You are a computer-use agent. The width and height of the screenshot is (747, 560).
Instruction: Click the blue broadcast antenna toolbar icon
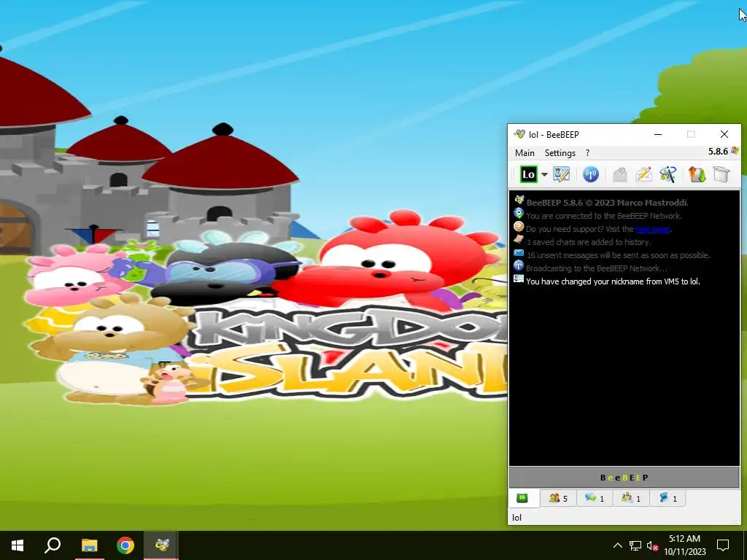(591, 174)
